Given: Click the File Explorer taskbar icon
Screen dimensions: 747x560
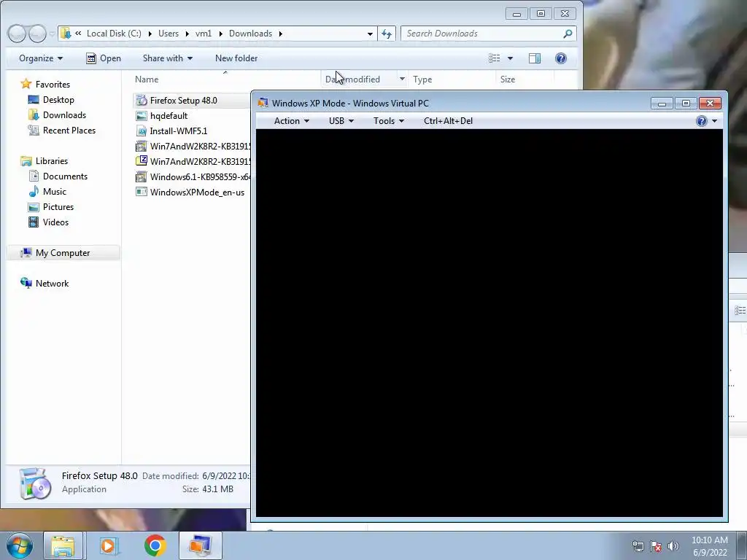Looking at the screenshot, I should click(x=63, y=545).
